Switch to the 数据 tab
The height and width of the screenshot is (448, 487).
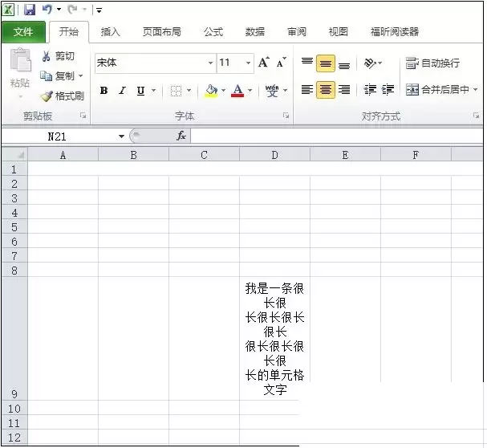point(255,31)
